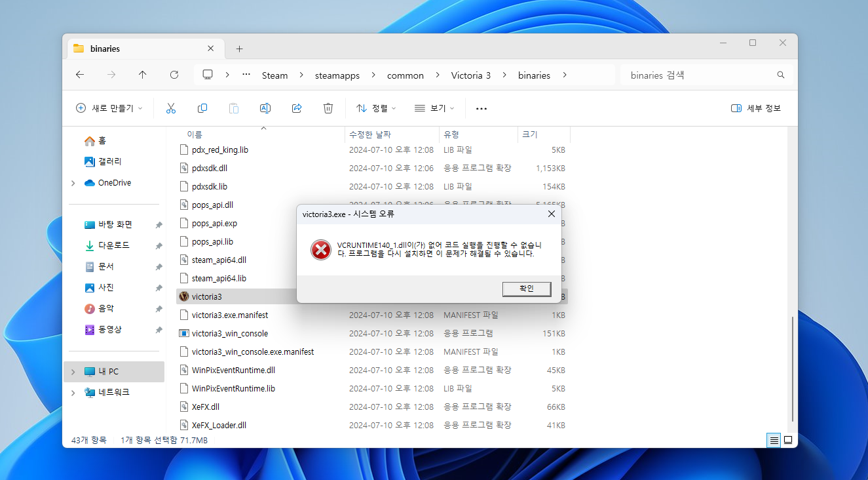Open the 보기 view dropdown
Viewport: 868px width, 480px height.
434,108
